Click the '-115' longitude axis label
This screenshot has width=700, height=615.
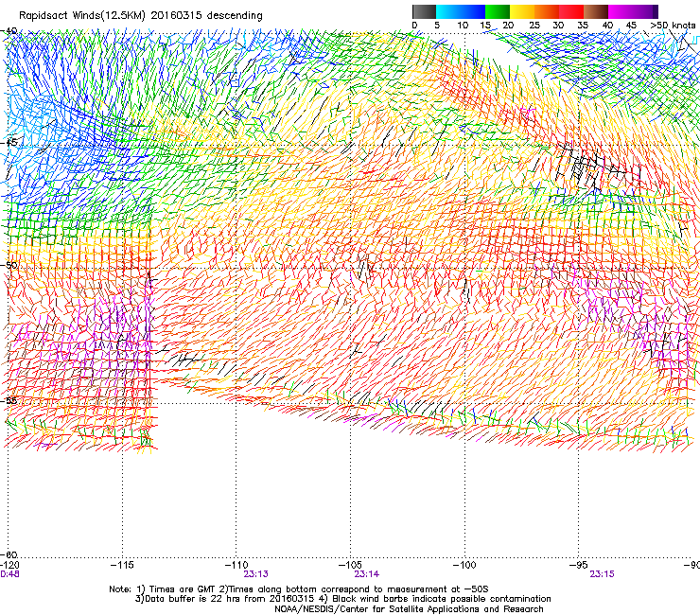[x=122, y=565]
